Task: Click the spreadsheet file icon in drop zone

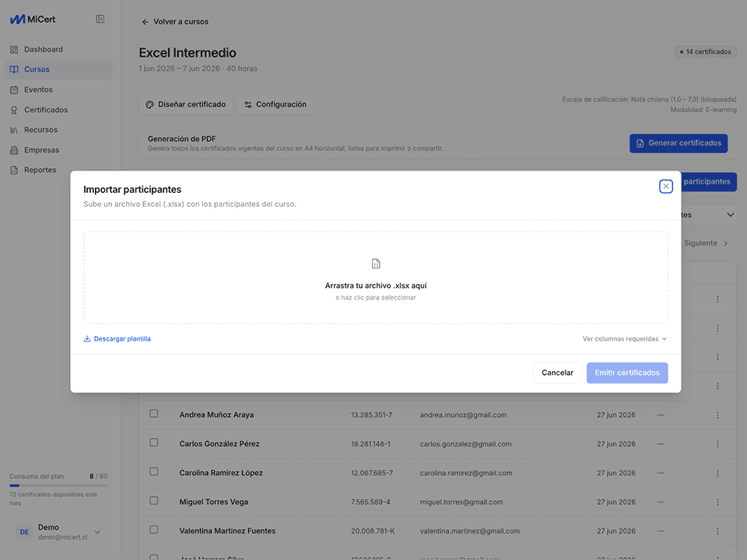Action: [x=376, y=264]
